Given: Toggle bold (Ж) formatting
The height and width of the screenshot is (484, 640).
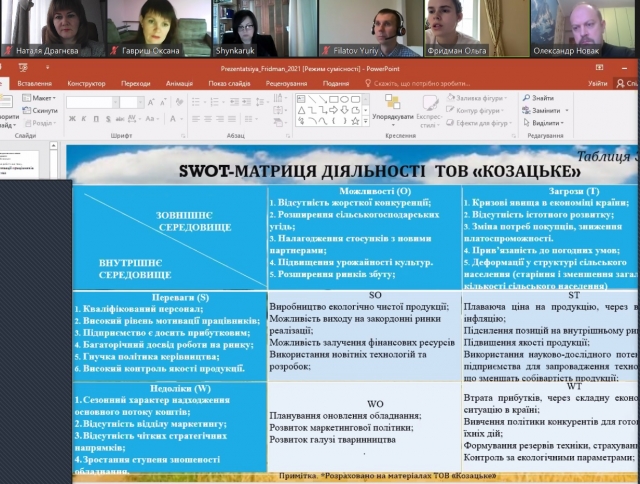Looking at the screenshot, I should click(72, 119).
